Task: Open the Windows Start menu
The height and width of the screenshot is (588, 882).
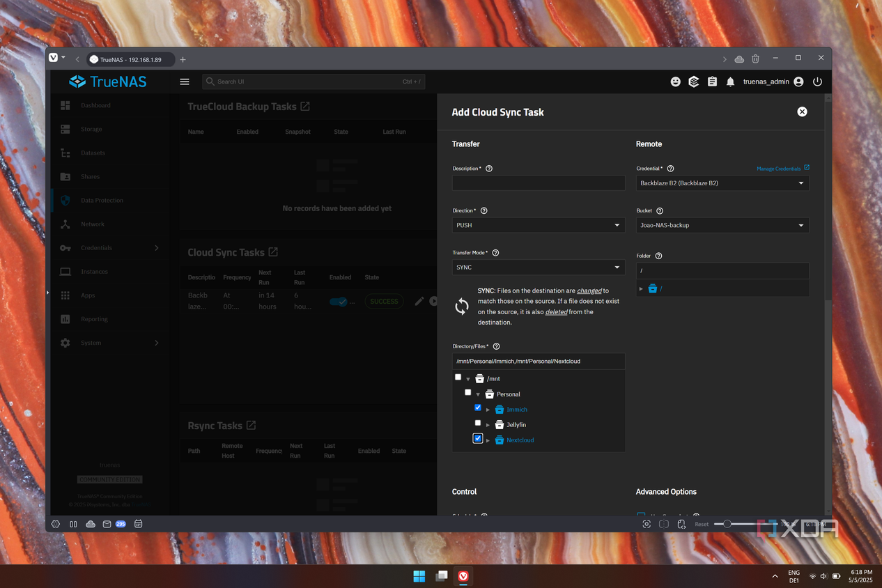Action: [x=419, y=576]
